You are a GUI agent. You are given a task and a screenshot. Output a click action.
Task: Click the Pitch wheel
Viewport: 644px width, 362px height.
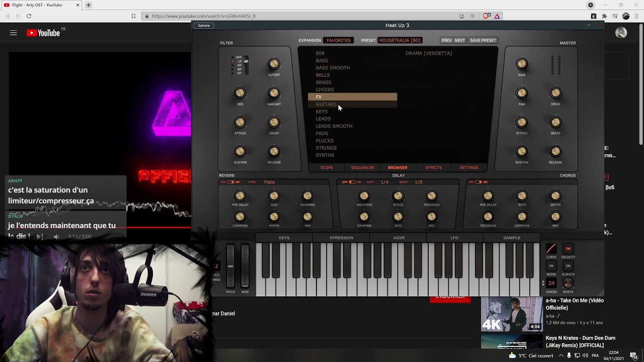pos(230,265)
